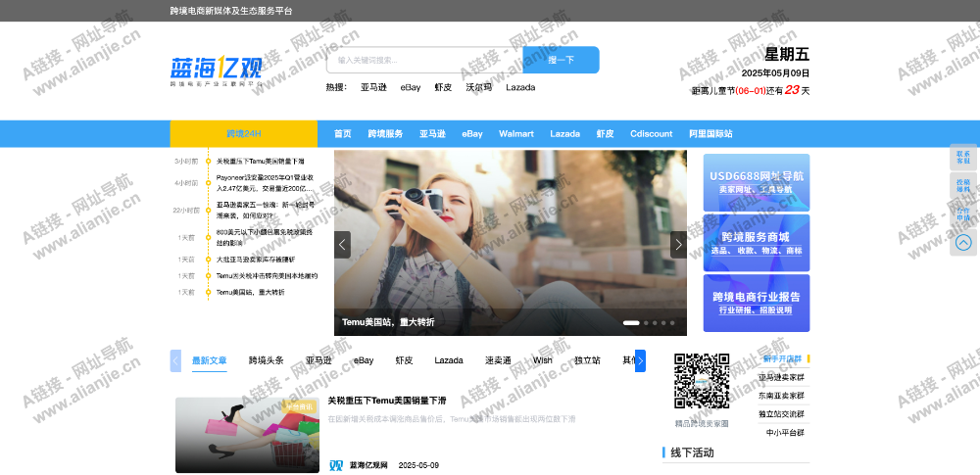Click the 投稿爆料 floating button

click(963, 186)
